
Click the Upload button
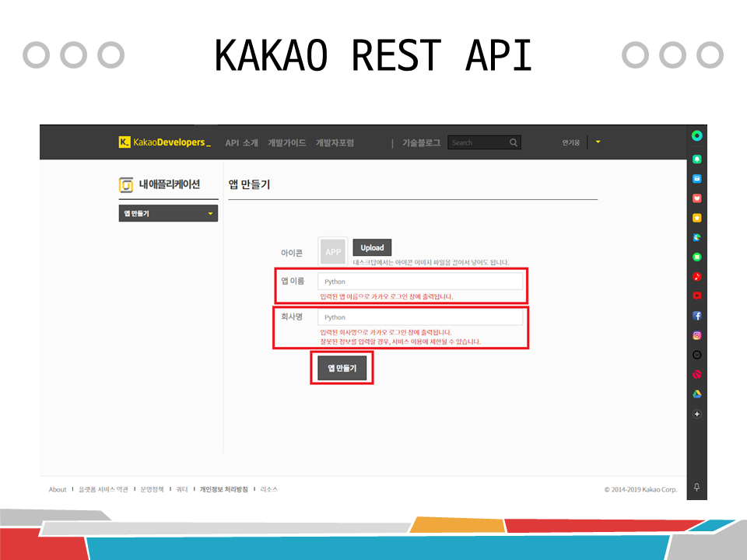[372, 247]
